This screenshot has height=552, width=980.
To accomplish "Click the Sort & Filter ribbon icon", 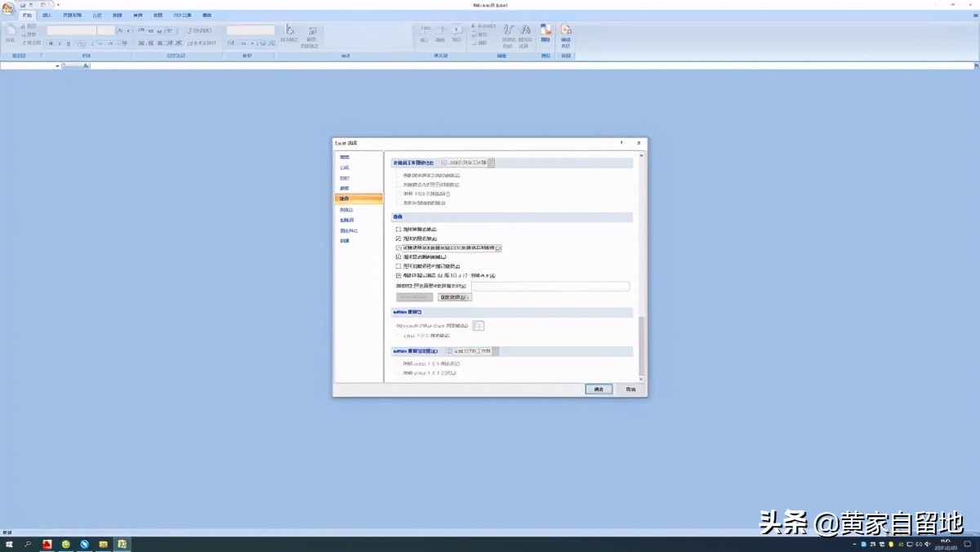I will 508,33.
